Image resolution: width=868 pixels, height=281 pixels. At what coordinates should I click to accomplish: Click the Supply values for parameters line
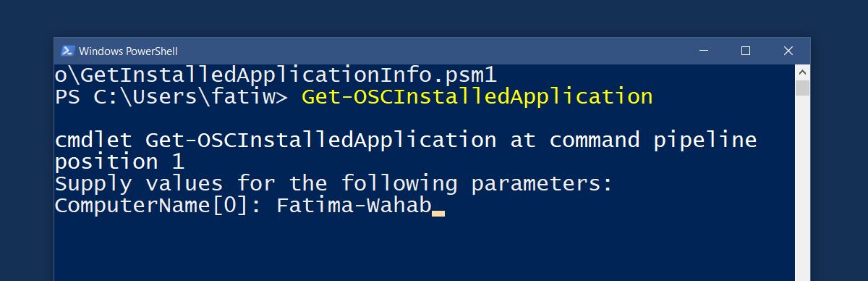[x=333, y=183]
